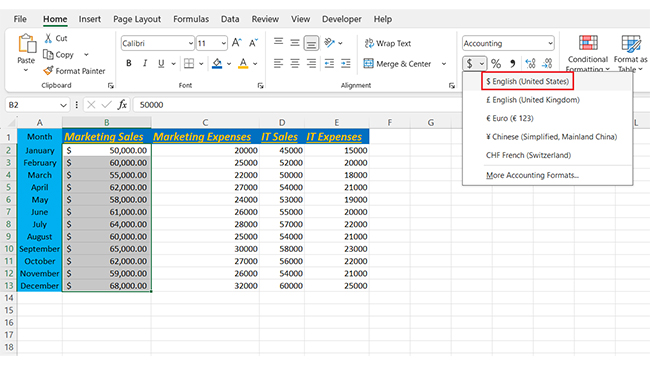Image resolution: width=650 pixels, height=365 pixels.
Task: Center text horizontally in the cell
Action: coord(295,63)
